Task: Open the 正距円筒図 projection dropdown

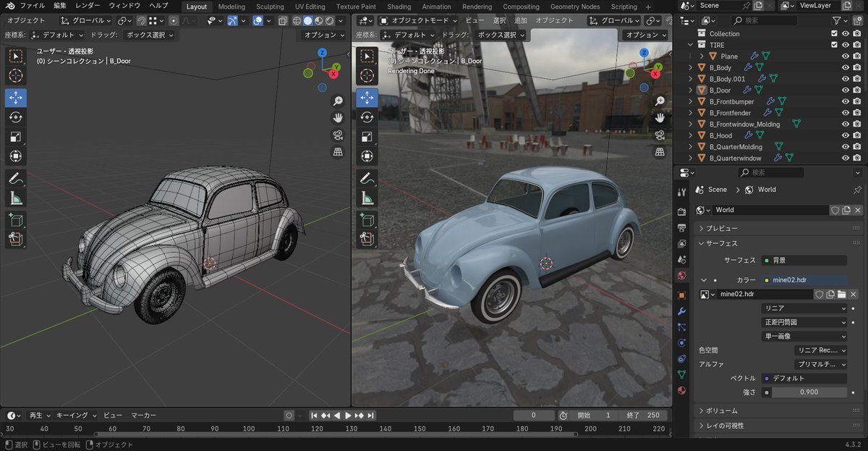Action: point(805,322)
